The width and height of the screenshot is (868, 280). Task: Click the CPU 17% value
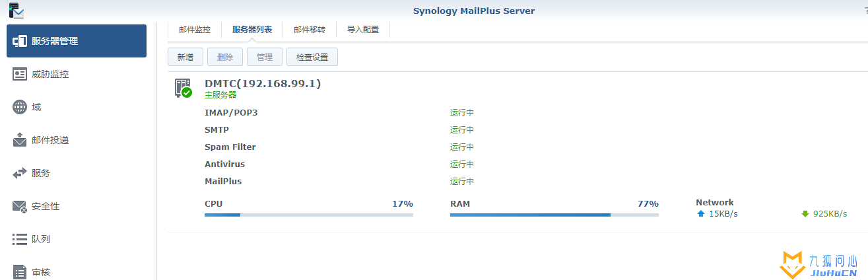click(403, 204)
